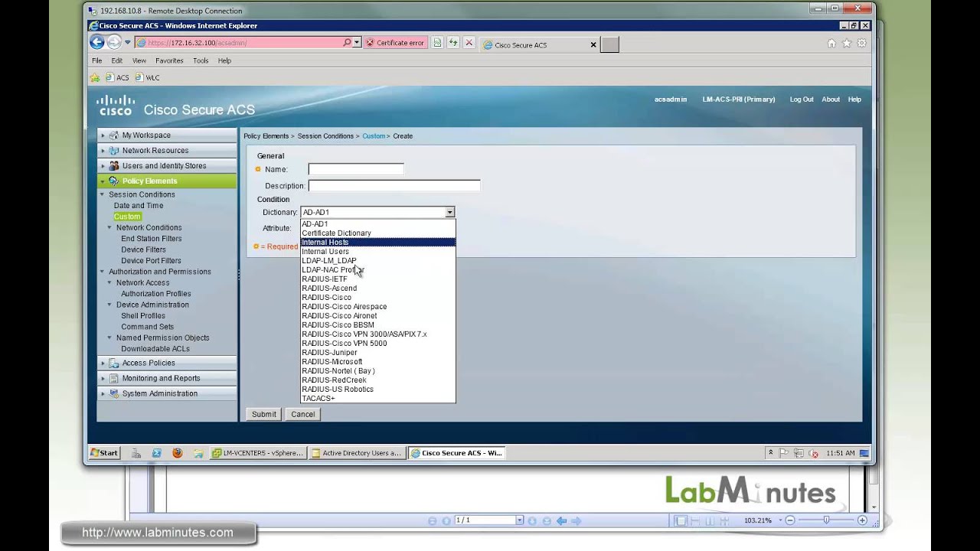This screenshot has height=551, width=980.
Task: Open a new blank browser tab
Action: coord(609,45)
